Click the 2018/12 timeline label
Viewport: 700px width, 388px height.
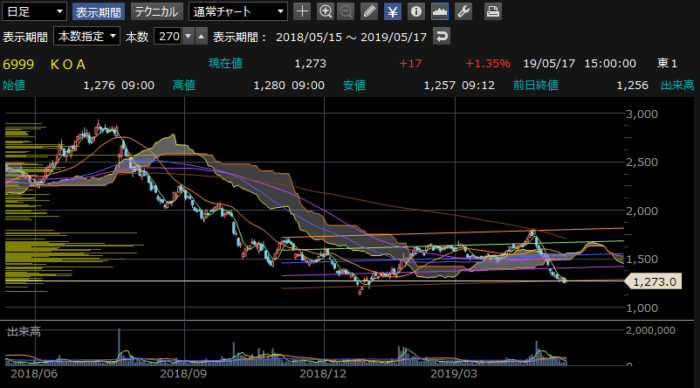[x=323, y=373]
